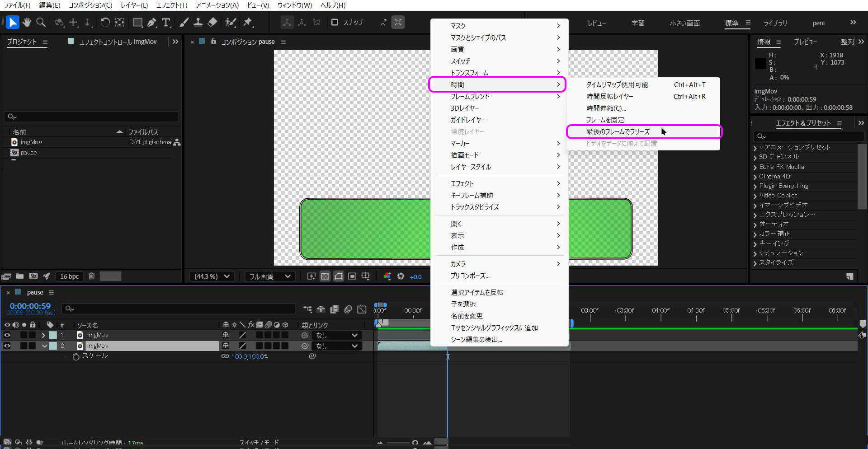
Task: Select the Eraser tool
Action: click(212, 22)
